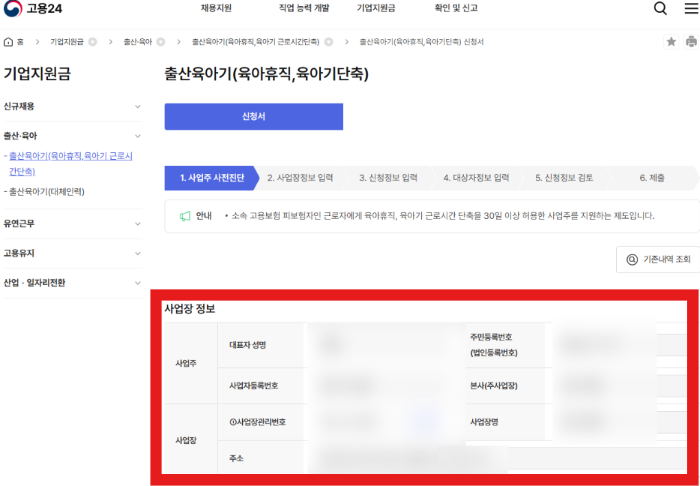Click the megaphone 안내 icon
The height and width of the screenshot is (486, 700).
coord(185,216)
